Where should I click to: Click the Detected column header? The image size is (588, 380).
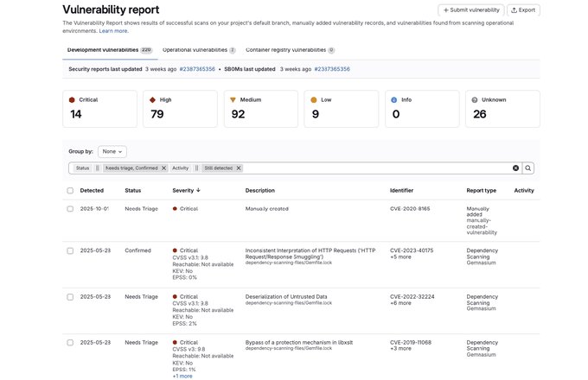92,191
